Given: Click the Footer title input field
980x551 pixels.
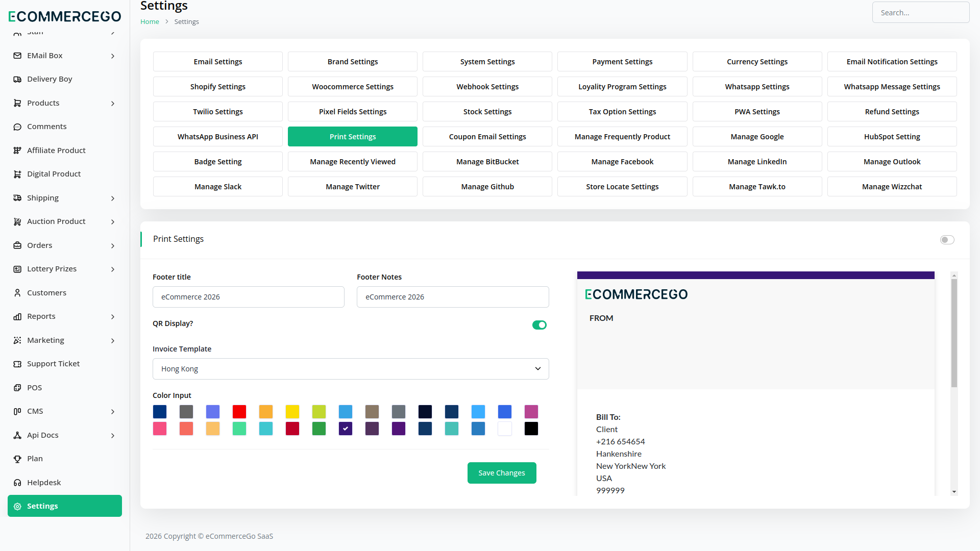Looking at the screenshot, I should [249, 297].
